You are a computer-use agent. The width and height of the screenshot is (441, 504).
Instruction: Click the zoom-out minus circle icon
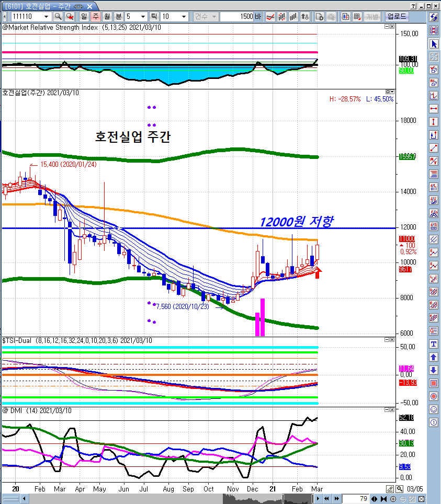pyautogui.click(x=403, y=499)
